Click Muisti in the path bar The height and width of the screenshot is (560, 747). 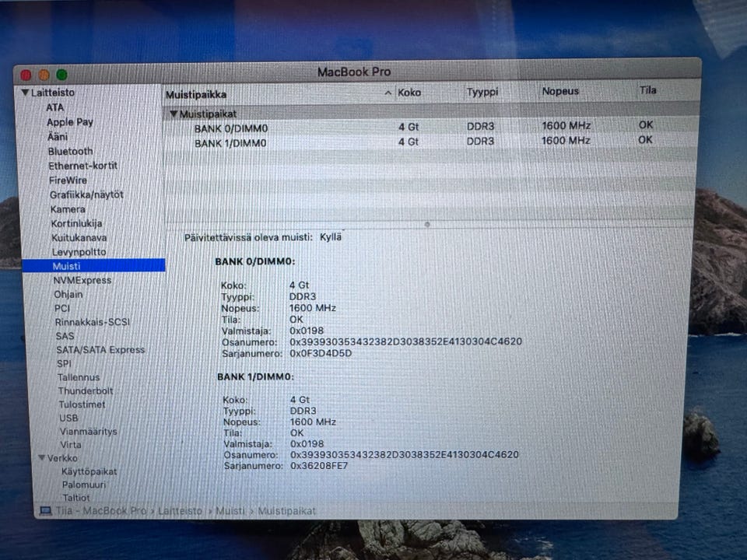230,510
